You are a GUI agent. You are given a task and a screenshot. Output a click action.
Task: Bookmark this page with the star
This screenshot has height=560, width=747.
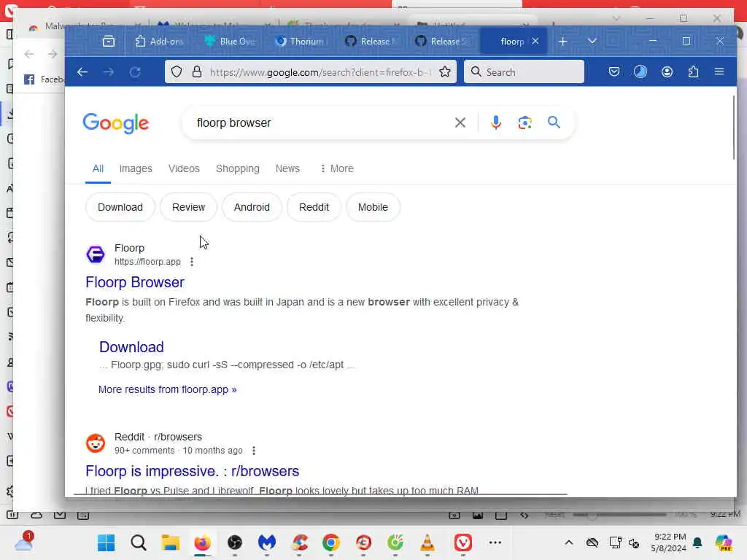click(444, 72)
